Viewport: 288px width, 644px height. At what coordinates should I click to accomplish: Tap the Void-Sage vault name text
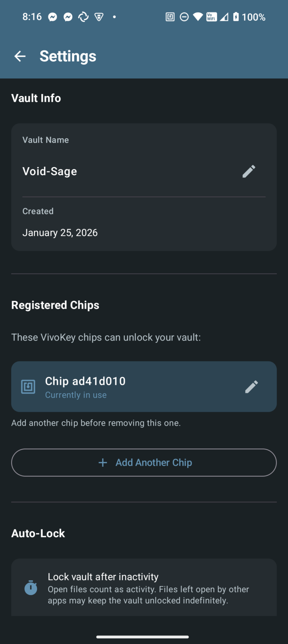pyautogui.click(x=49, y=171)
